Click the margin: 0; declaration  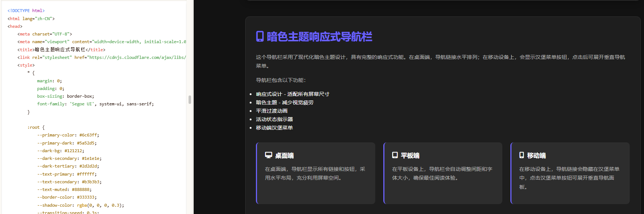[x=49, y=81]
